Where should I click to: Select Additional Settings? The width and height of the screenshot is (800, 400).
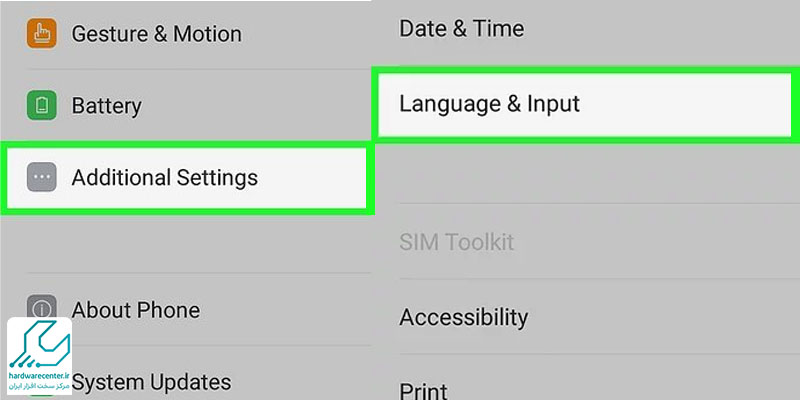[187, 178]
